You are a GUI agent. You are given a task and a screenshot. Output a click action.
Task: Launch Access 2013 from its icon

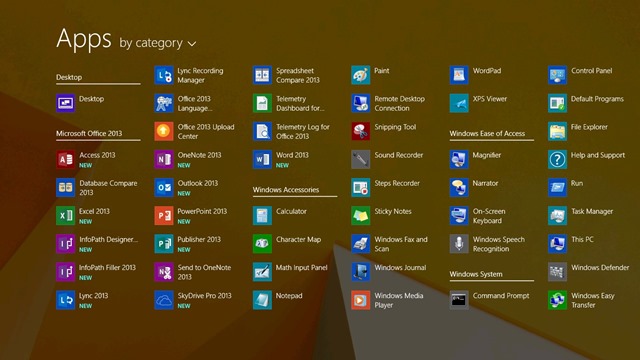click(65, 159)
